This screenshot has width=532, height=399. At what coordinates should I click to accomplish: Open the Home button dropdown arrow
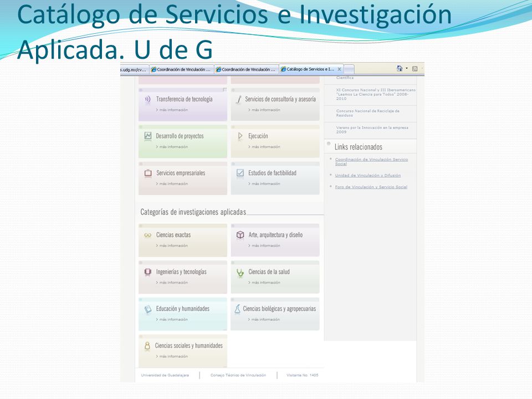tap(406, 69)
